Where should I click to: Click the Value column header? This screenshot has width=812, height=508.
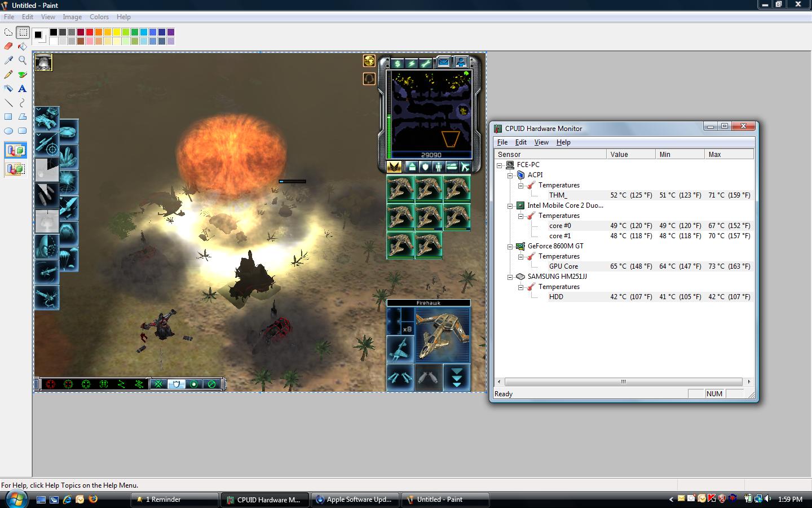[x=631, y=154]
